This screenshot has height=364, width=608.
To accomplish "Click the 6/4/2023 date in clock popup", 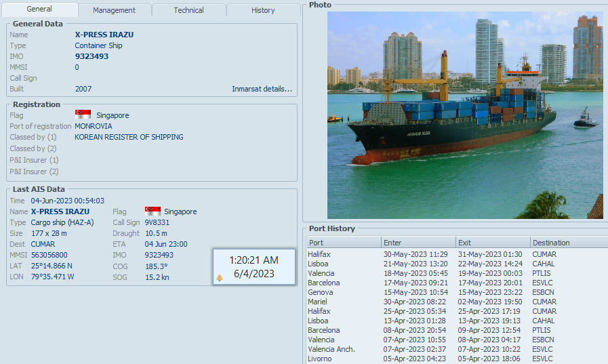I will [254, 274].
